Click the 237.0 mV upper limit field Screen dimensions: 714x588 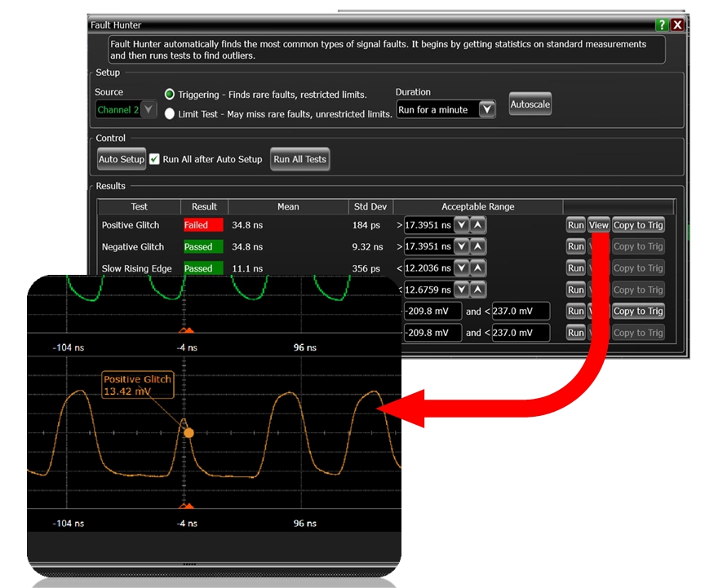click(x=521, y=311)
